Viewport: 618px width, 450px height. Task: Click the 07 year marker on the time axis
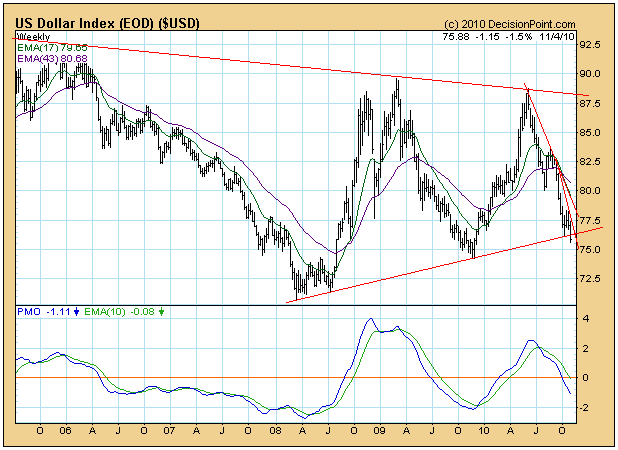[170, 431]
